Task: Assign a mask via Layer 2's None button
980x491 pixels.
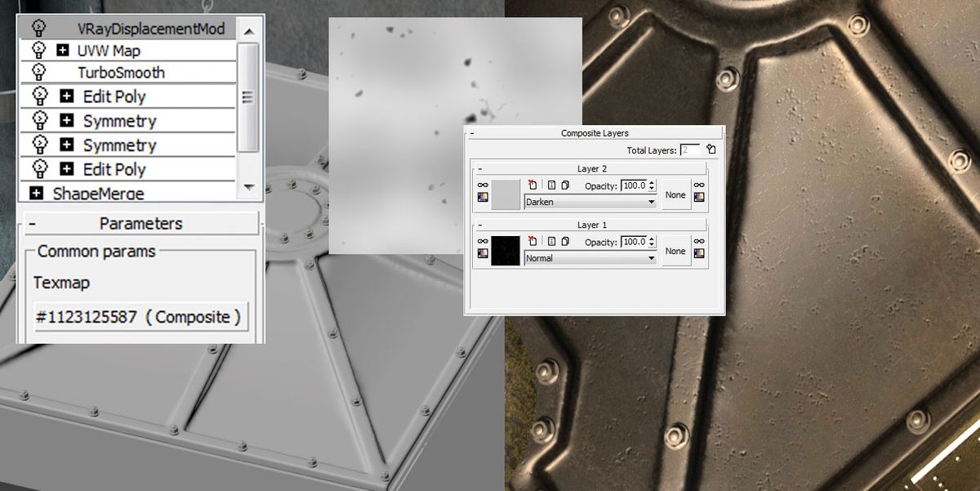Action: point(676,194)
